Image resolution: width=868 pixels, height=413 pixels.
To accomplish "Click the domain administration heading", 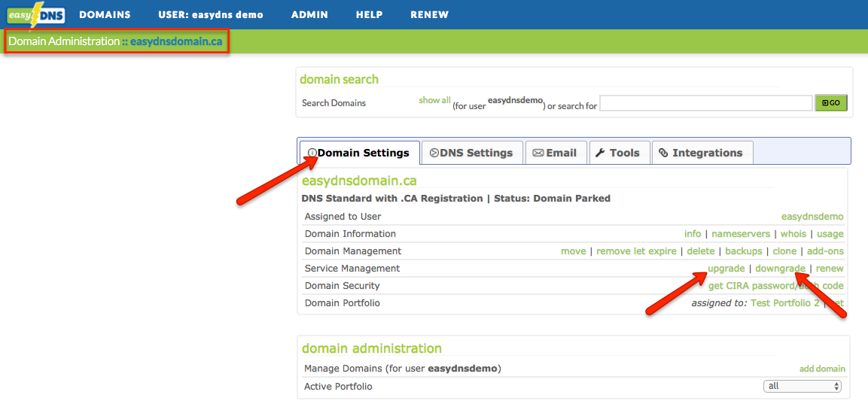I will [371, 348].
